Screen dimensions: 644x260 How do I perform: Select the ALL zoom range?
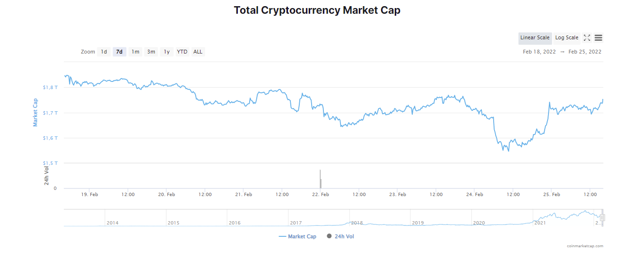pyautogui.click(x=198, y=52)
